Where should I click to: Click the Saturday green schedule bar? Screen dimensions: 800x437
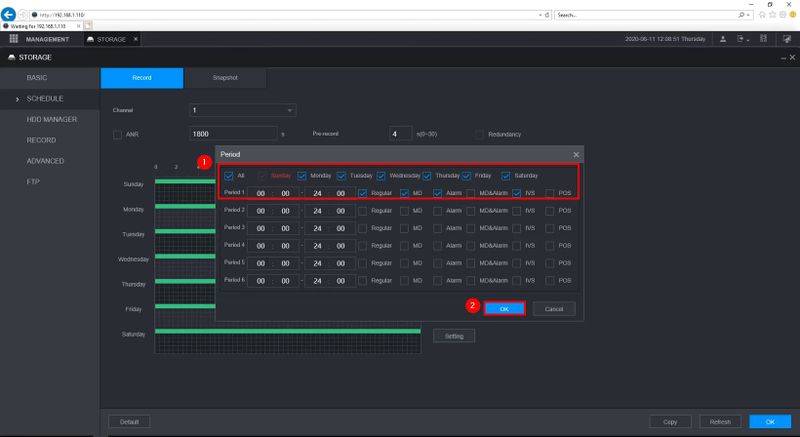click(288, 329)
